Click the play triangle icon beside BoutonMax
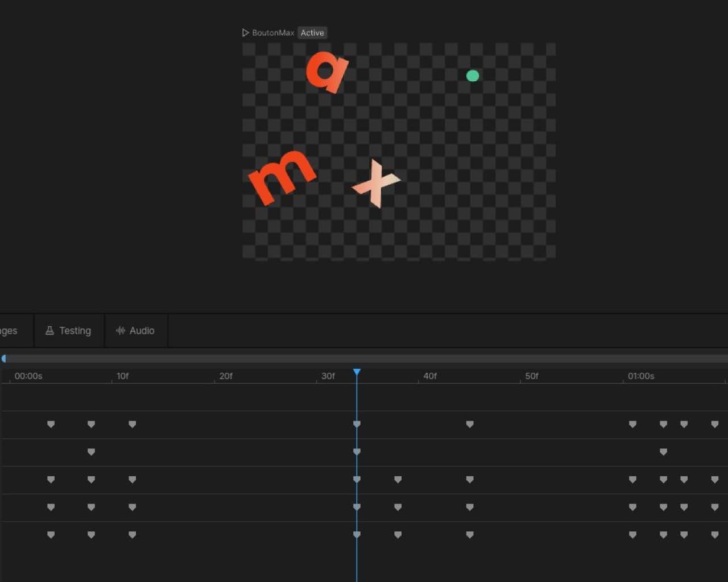The image size is (728, 582). click(245, 33)
